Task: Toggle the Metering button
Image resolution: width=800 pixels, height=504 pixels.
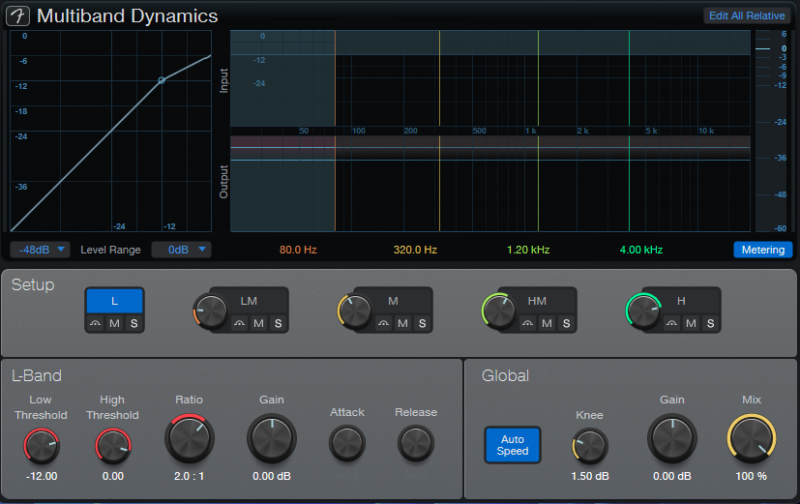Action: click(x=762, y=249)
